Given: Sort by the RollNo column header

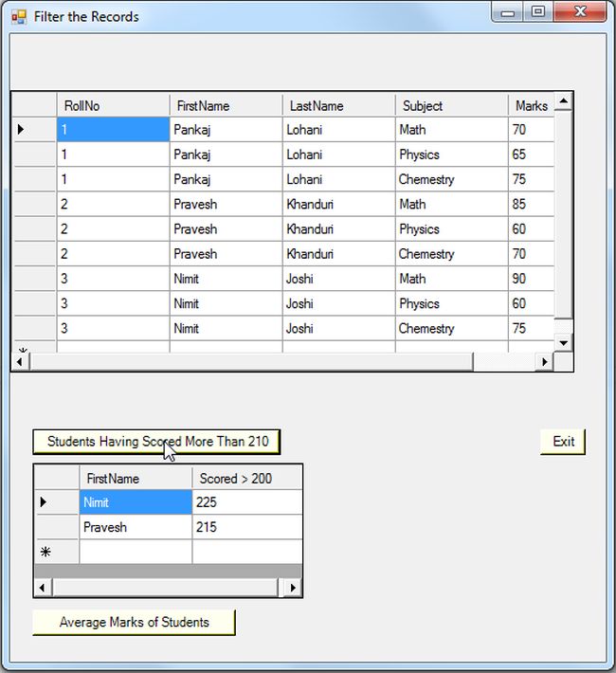Looking at the screenshot, I should [x=113, y=105].
